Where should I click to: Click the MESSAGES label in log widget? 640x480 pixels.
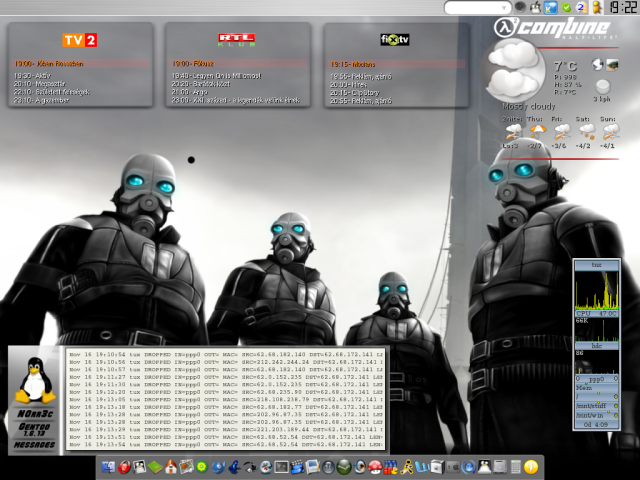click(34, 444)
